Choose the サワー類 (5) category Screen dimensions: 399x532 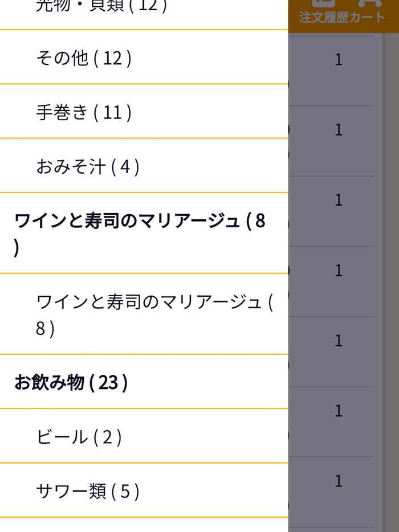tap(87, 491)
